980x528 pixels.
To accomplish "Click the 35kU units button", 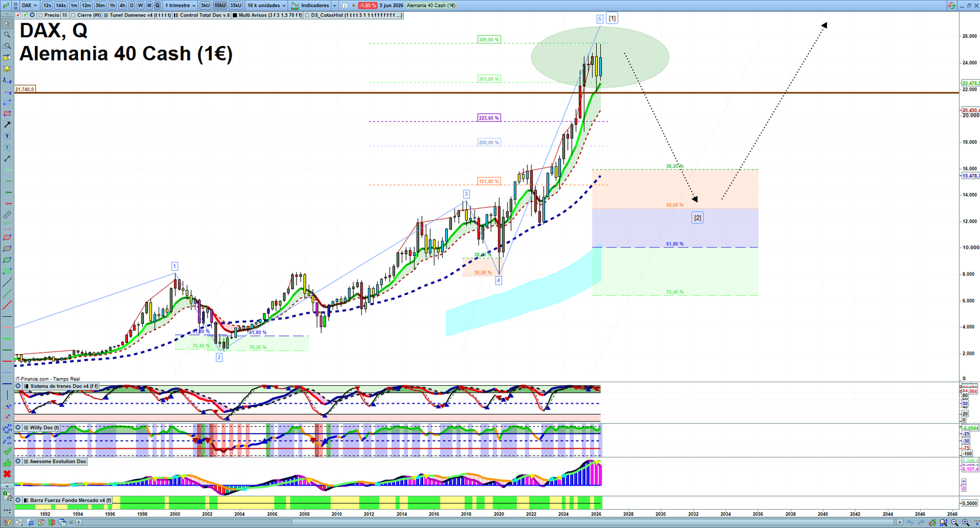I will click(236, 6).
